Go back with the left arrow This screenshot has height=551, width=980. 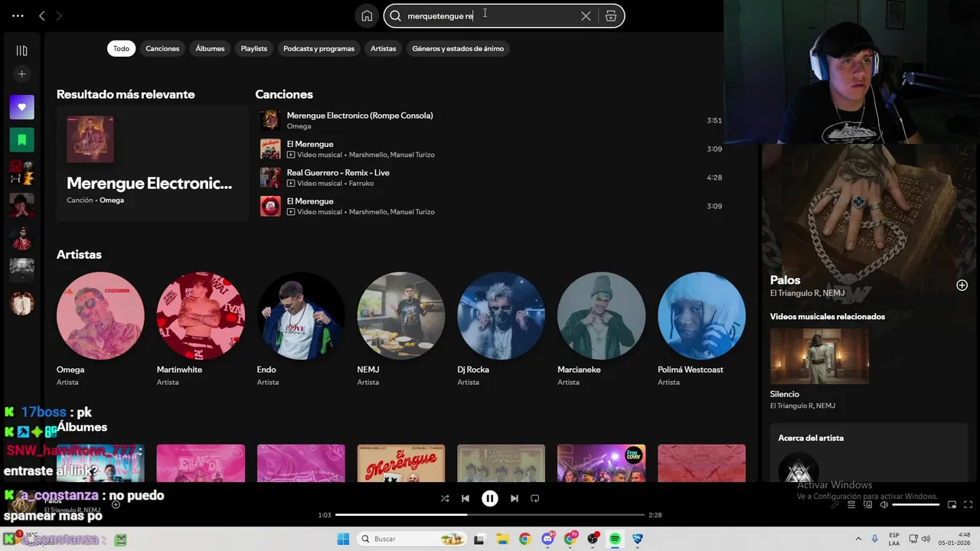42,15
